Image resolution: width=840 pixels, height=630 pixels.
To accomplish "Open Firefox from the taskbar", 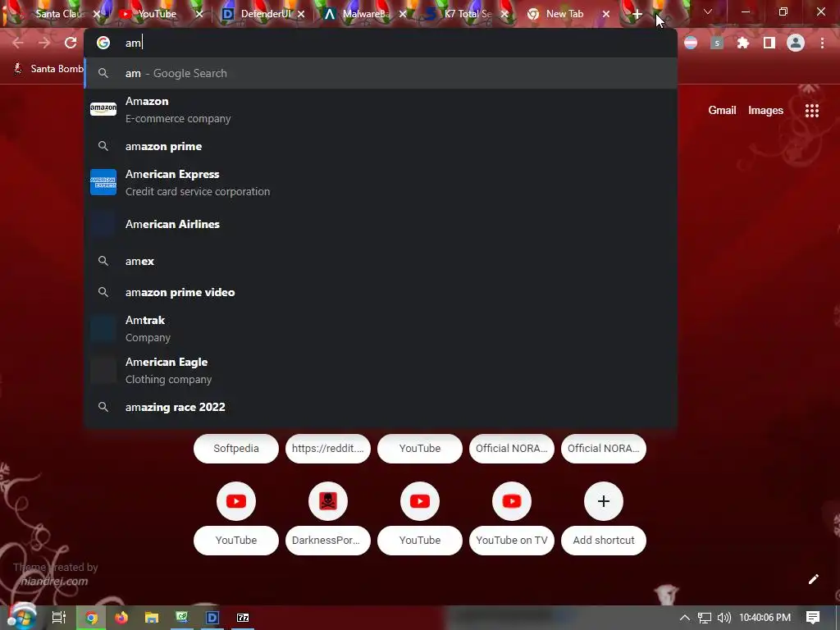I will (x=121, y=618).
